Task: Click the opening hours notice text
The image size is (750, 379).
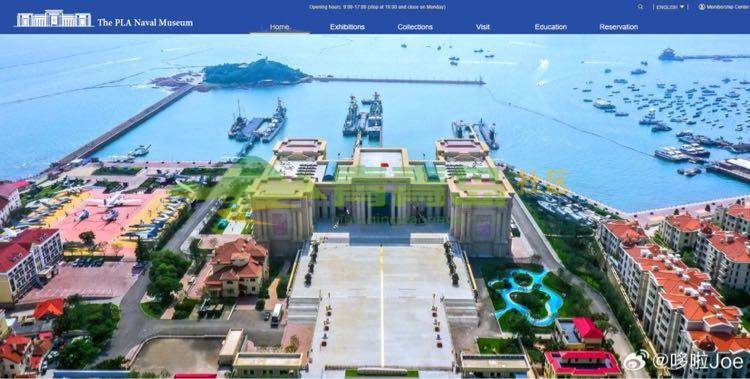Action: [377, 7]
